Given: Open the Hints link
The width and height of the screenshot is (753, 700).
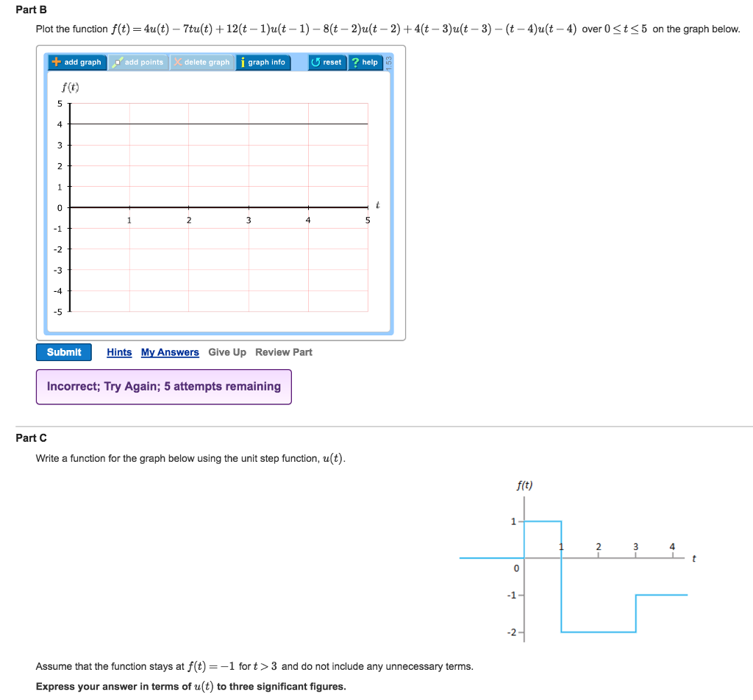Looking at the screenshot, I should tap(119, 352).
